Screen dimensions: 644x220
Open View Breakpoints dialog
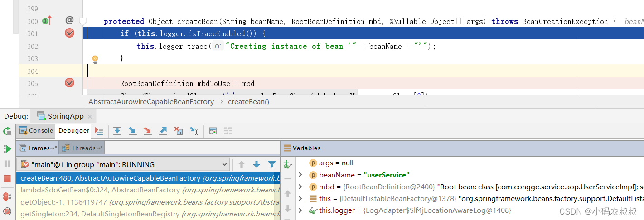[x=7, y=196]
